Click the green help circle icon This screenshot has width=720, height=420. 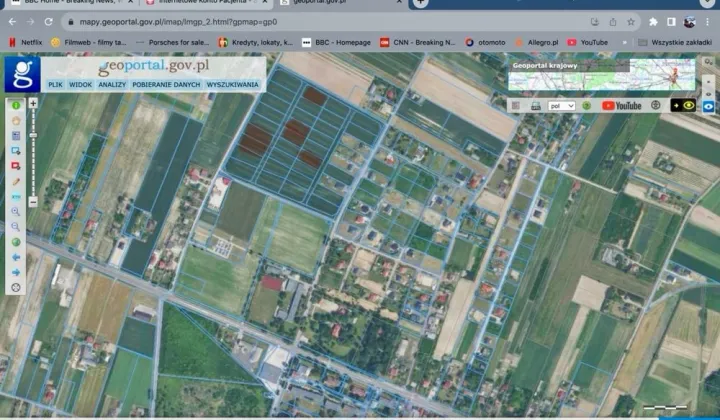[586, 106]
